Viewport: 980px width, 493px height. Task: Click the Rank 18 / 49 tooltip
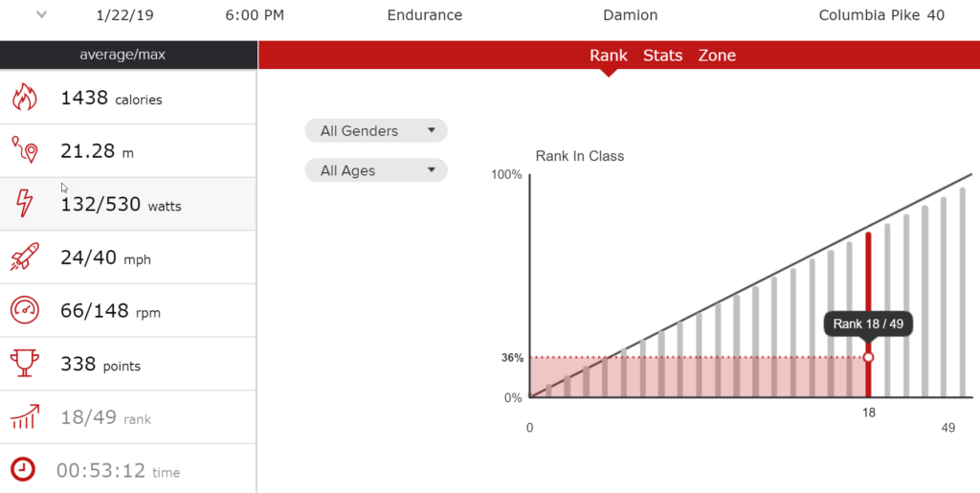point(868,324)
